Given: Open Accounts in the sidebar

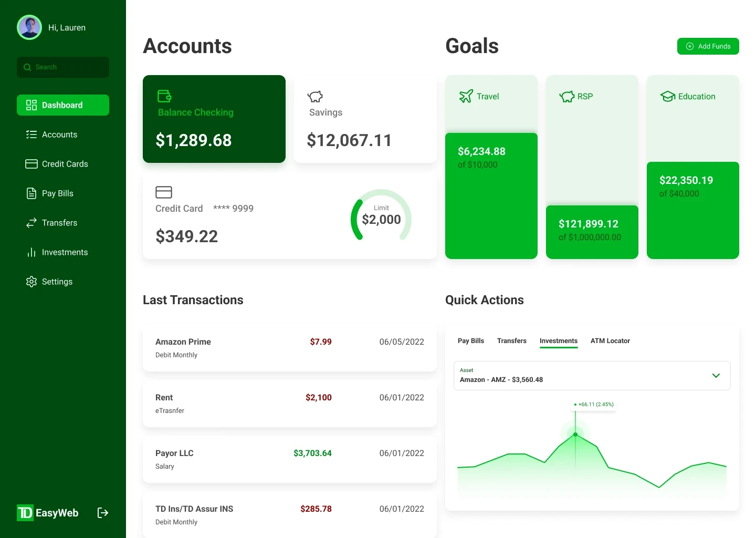Looking at the screenshot, I should coord(63,134).
